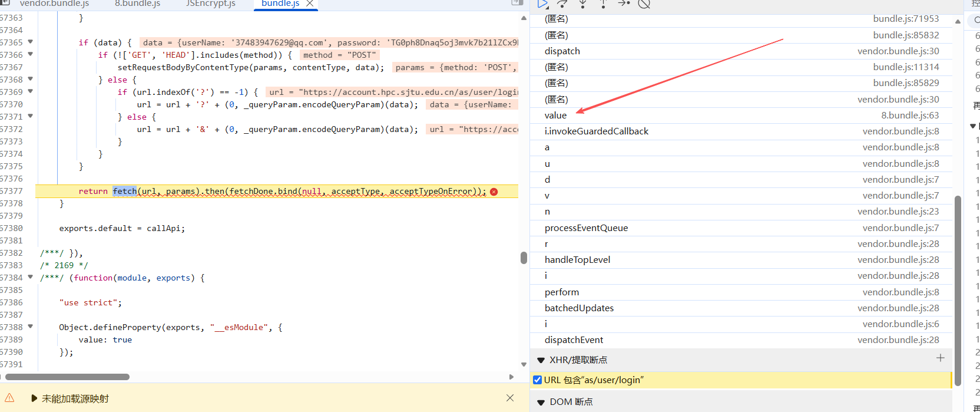Open source link bundle.js:11314
The image size is (980, 412).
coord(906,67)
